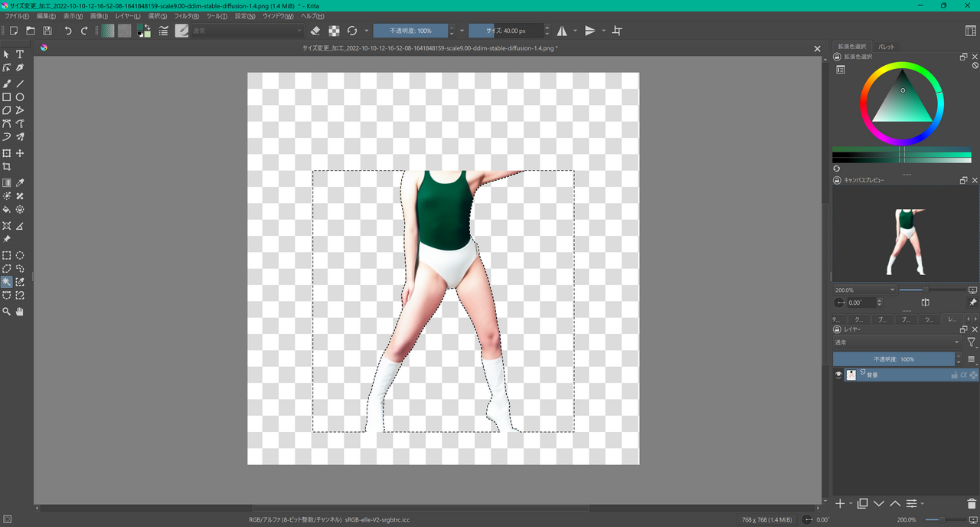The width and height of the screenshot is (980, 527).
Task: Select the Zoom magnifier tool
Action: click(x=7, y=312)
